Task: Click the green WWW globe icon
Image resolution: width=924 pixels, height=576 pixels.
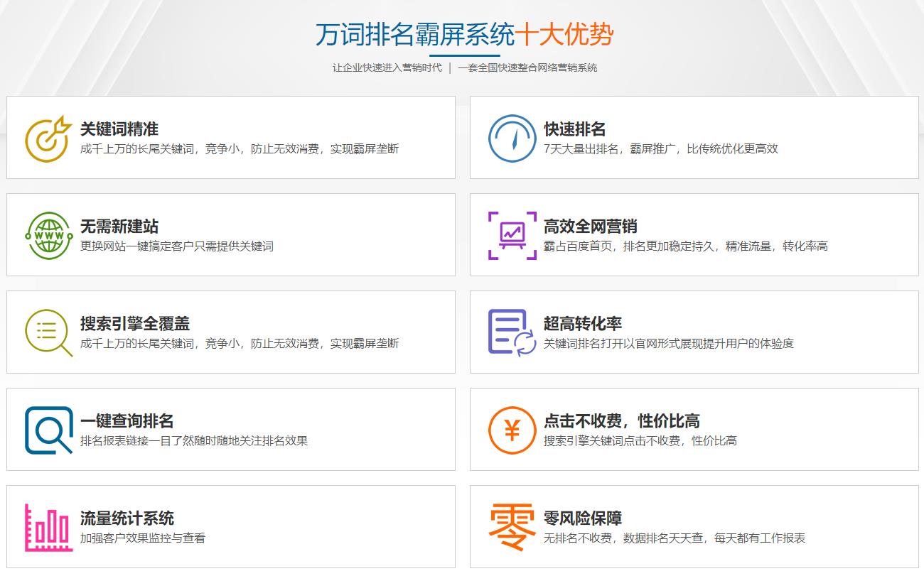Action: pyautogui.click(x=48, y=235)
